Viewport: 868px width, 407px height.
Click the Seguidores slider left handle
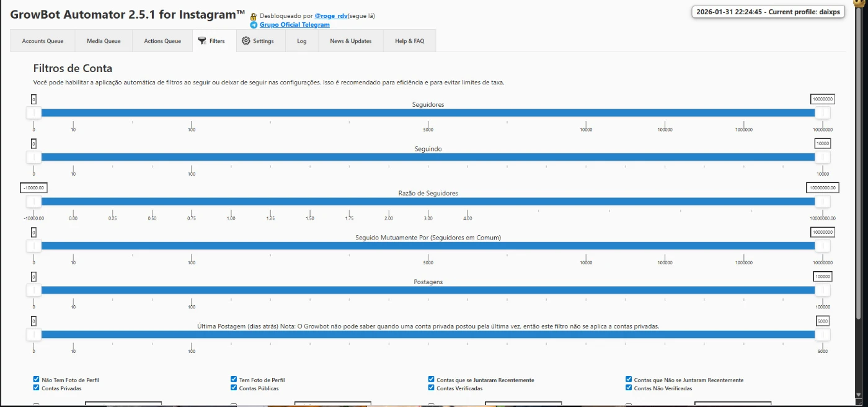34,112
